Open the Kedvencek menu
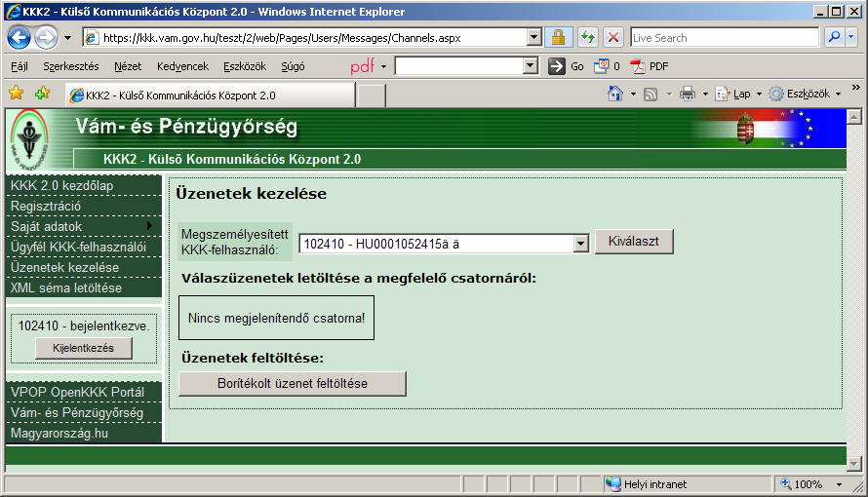868x497 pixels. point(182,66)
